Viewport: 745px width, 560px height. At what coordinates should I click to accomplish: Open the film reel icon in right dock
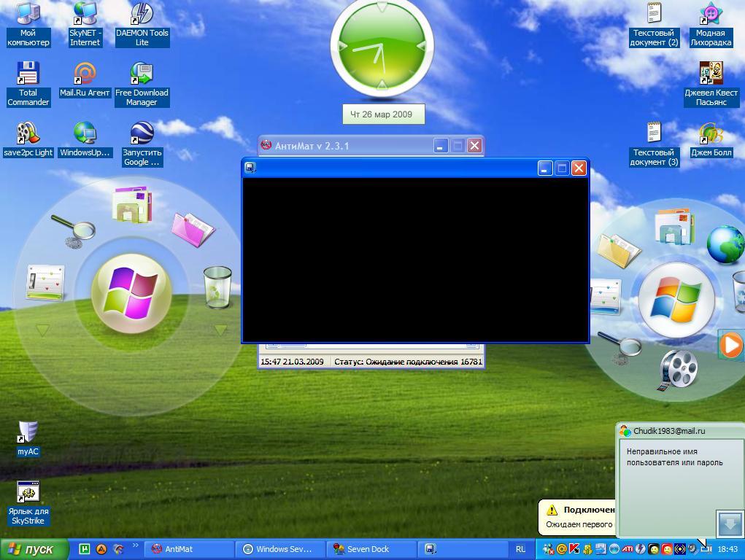[679, 370]
